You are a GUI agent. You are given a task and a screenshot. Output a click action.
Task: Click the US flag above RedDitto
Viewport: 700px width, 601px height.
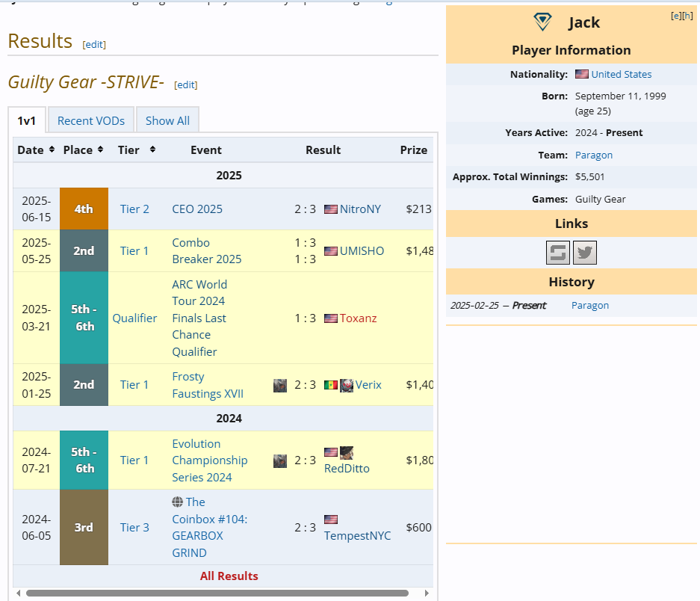pos(331,452)
